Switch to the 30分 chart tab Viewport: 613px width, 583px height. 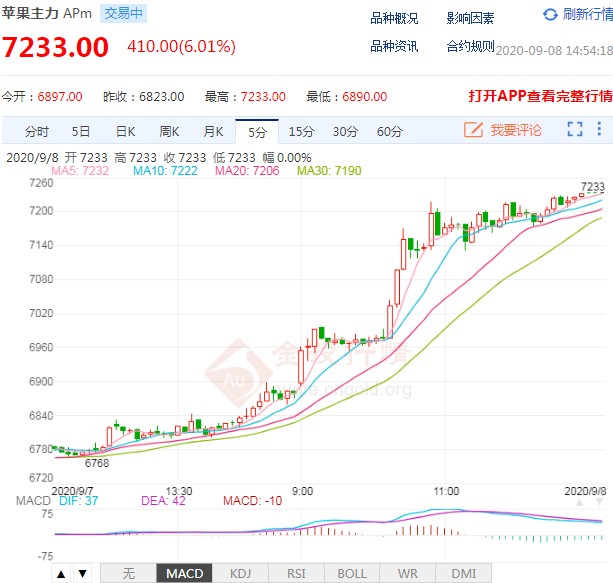(x=345, y=132)
